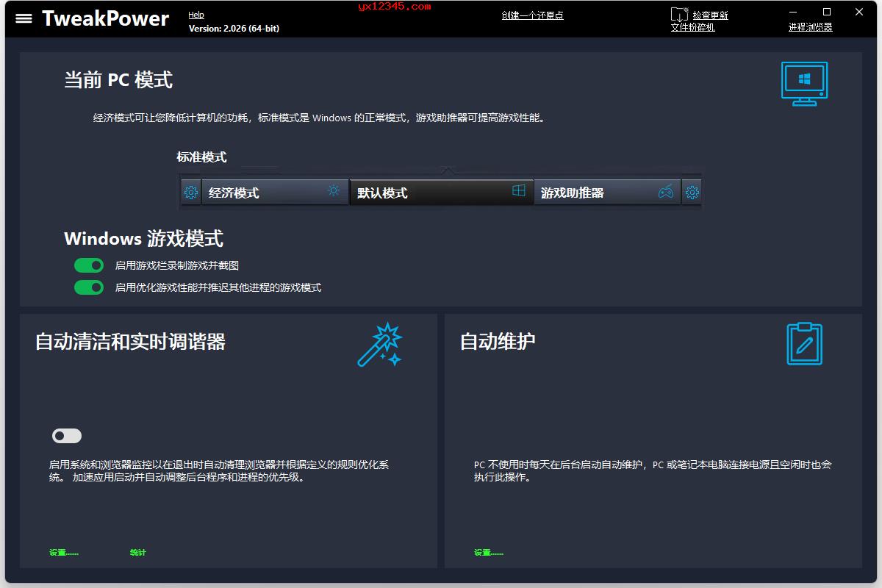This screenshot has height=588, width=882.
Task: Disable 启用优化游戏性能并推迟其他进程的游戏模式
Action: 89,287
